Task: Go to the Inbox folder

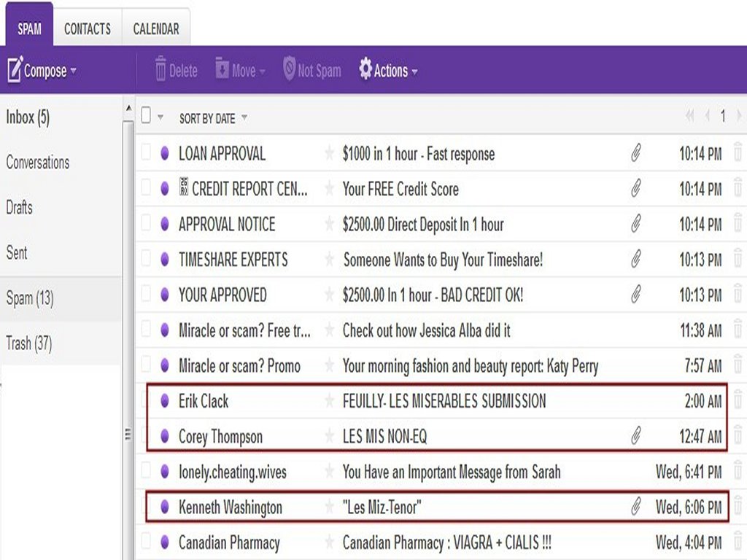Action: click(28, 117)
